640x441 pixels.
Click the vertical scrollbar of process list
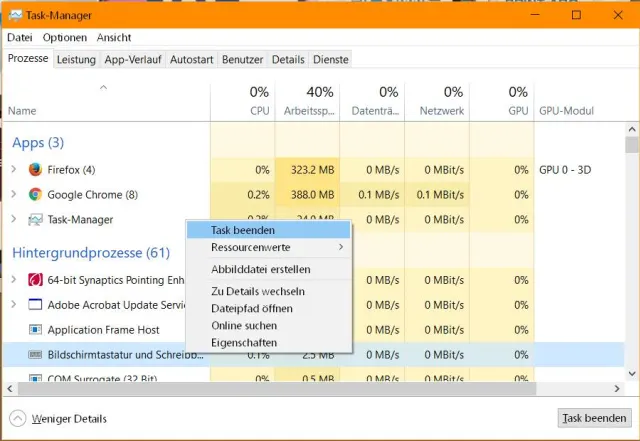tap(631, 260)
